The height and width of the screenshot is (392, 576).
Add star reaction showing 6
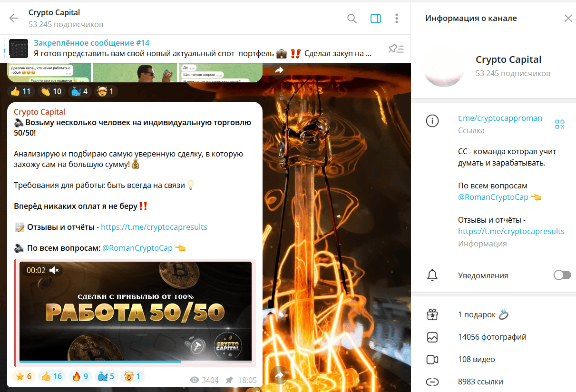(23, 377)
